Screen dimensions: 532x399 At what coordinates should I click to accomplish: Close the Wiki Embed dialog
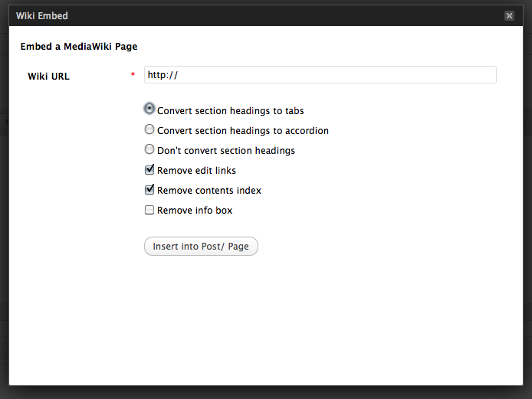(x=509, y=15)
